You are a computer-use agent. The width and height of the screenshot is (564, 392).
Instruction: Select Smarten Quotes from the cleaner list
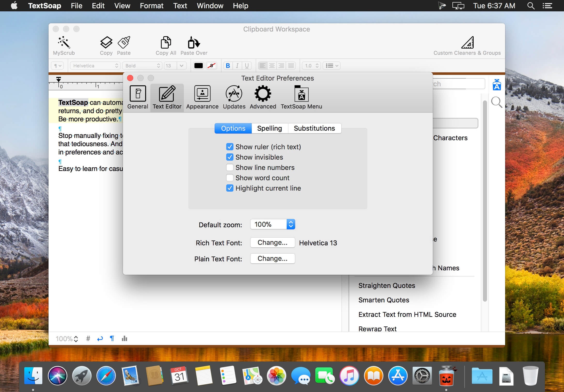[x=383, y=300]
